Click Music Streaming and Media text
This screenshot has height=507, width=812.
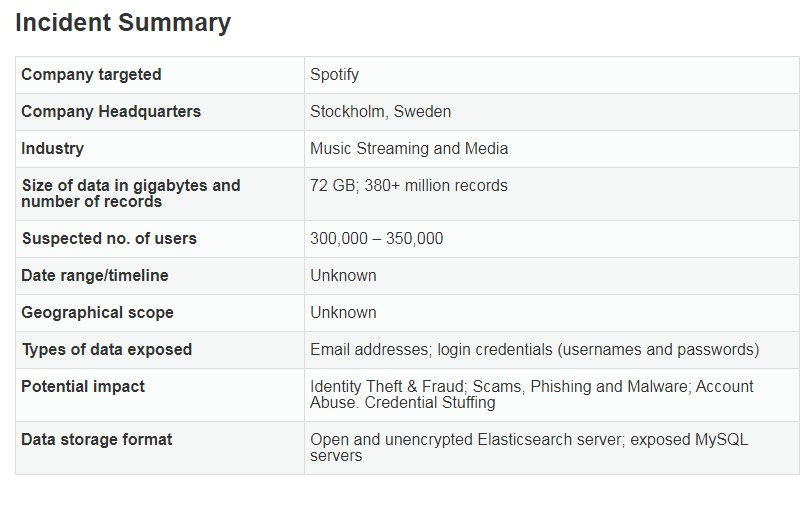409,149
